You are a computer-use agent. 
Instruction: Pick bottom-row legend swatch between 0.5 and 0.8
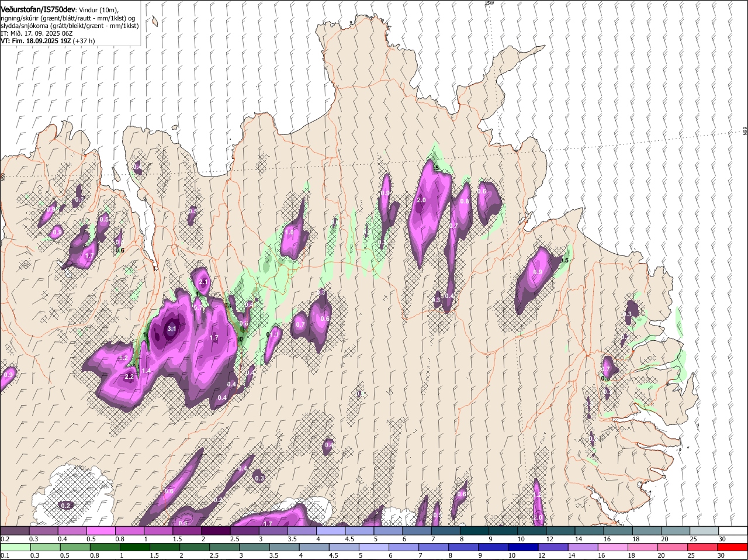click(75, 547)
